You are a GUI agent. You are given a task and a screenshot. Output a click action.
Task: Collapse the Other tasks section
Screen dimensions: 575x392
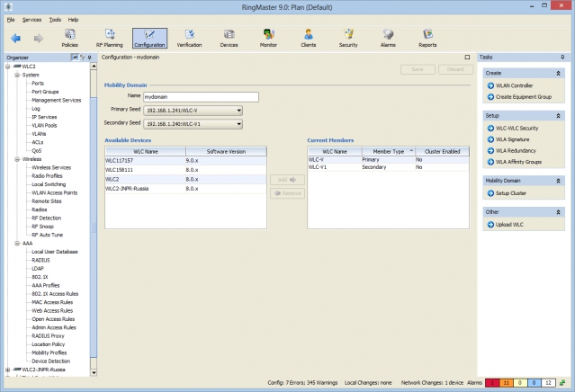[x=558, y=212]
